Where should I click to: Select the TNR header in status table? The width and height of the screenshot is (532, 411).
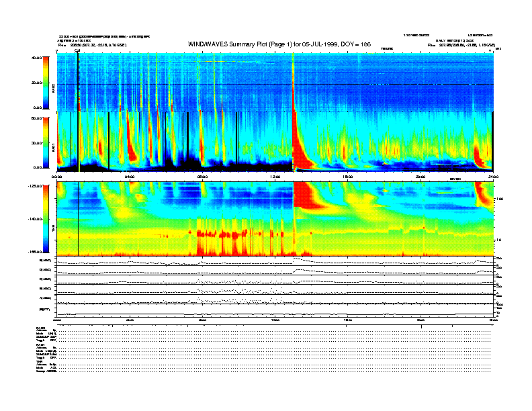pyautogui.click(x=39, y=361)
